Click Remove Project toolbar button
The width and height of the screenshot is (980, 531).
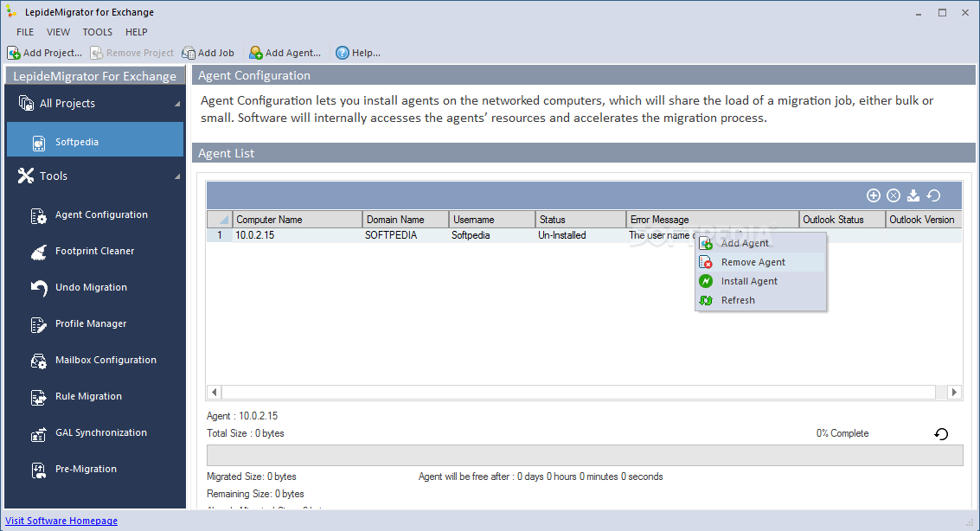click(131, 53)
